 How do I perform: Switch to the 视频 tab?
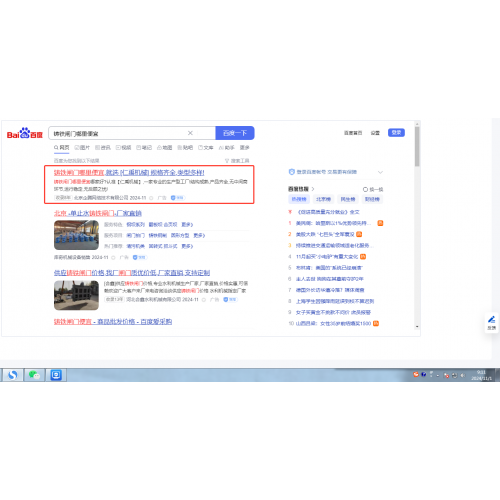point(123,147)
